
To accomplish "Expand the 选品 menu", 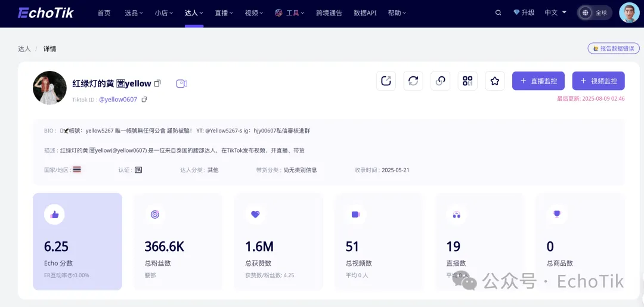I will click(x=134, y=13).
